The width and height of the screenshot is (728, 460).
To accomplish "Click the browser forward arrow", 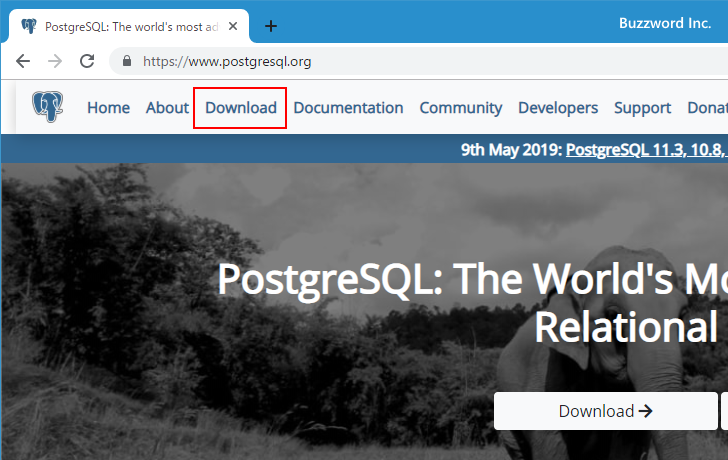I will pos(55,61).
